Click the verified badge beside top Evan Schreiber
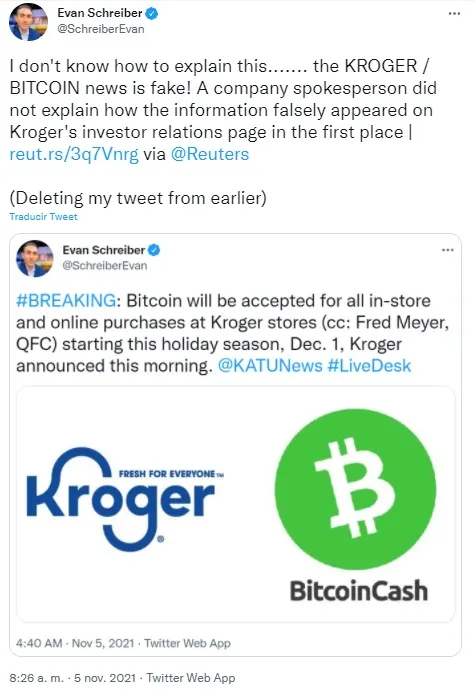 pyautogui.click(x=152, y=14)
